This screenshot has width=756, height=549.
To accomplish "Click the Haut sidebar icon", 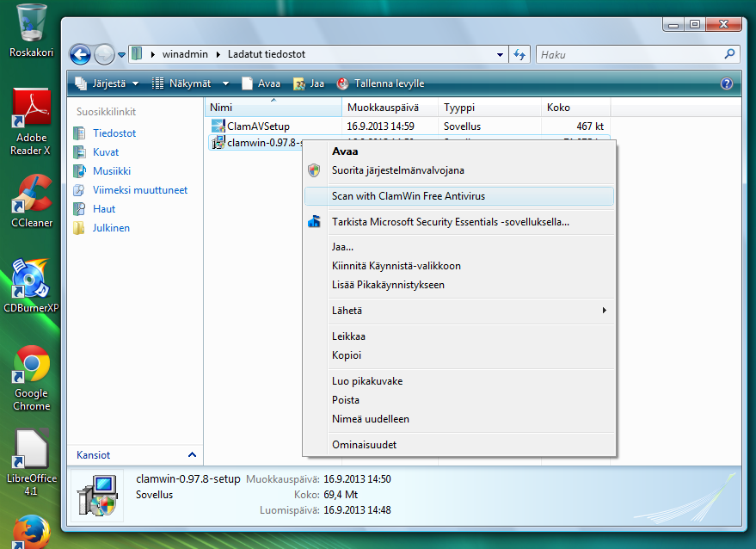I will [x=79, y=209].
